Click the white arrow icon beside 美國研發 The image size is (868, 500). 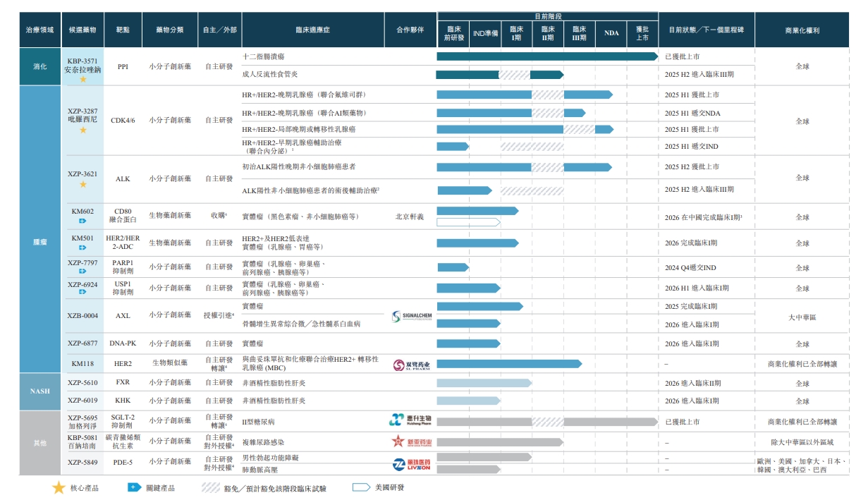pyautogui.click(x=361, y=487)
